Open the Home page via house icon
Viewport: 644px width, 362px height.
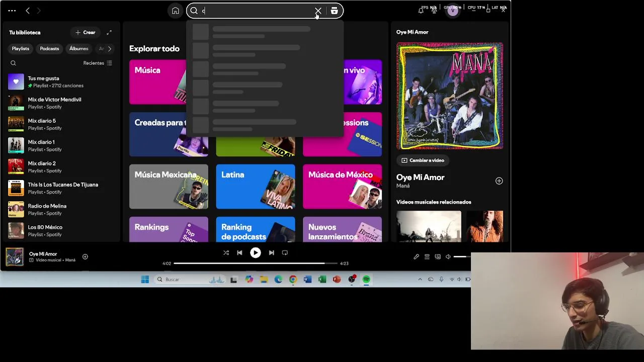point(175,11)
